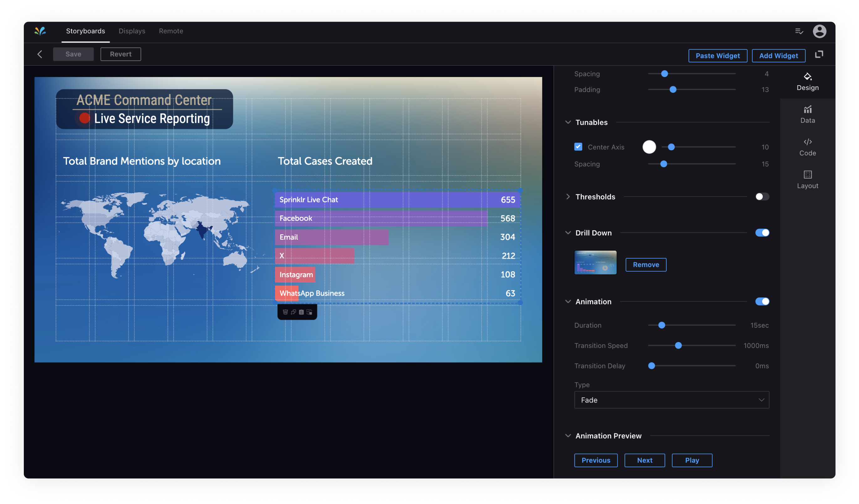The image size is (859, 504).
Task: Select the Design panel icon
Action: point(808,81)
